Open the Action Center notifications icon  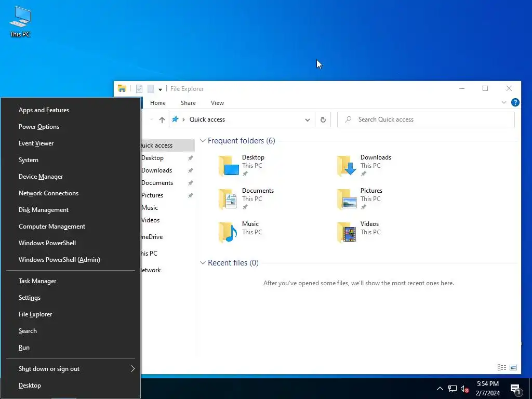515,389
